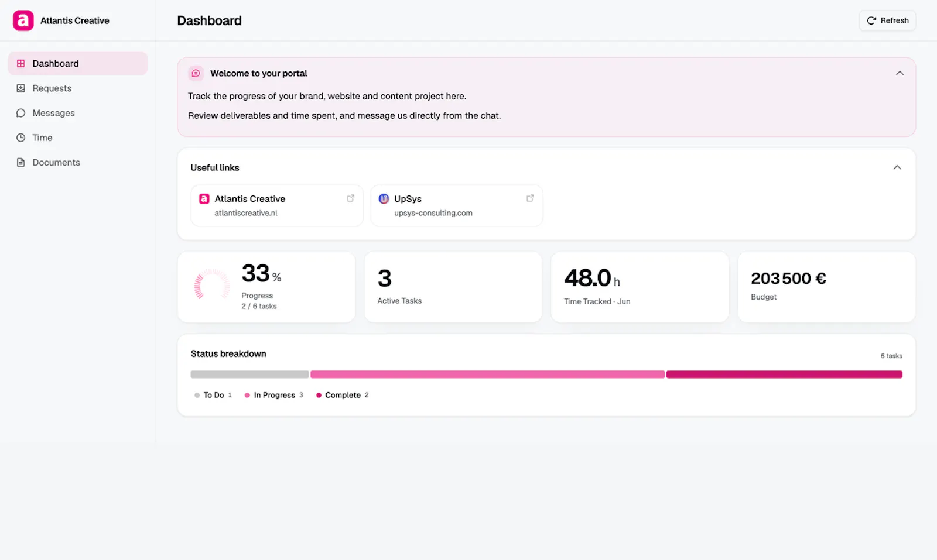Go to Requests in the sidebar

pos(78,88)
